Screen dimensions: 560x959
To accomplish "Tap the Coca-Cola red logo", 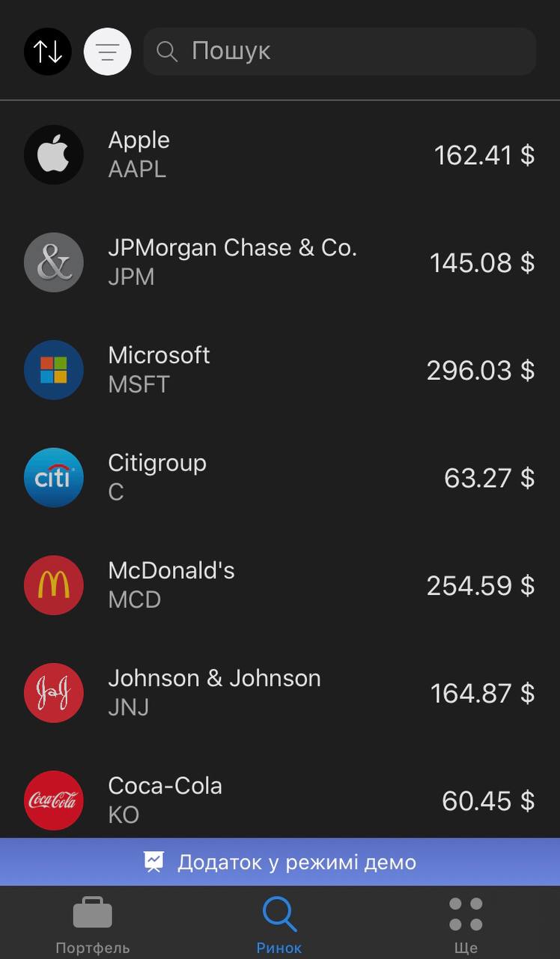I will pos(54,800).
